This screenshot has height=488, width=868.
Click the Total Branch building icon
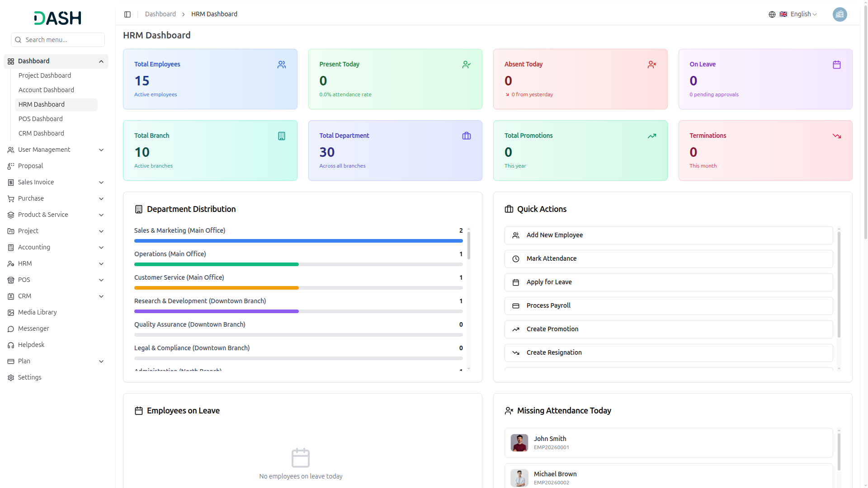pos(282,136)
